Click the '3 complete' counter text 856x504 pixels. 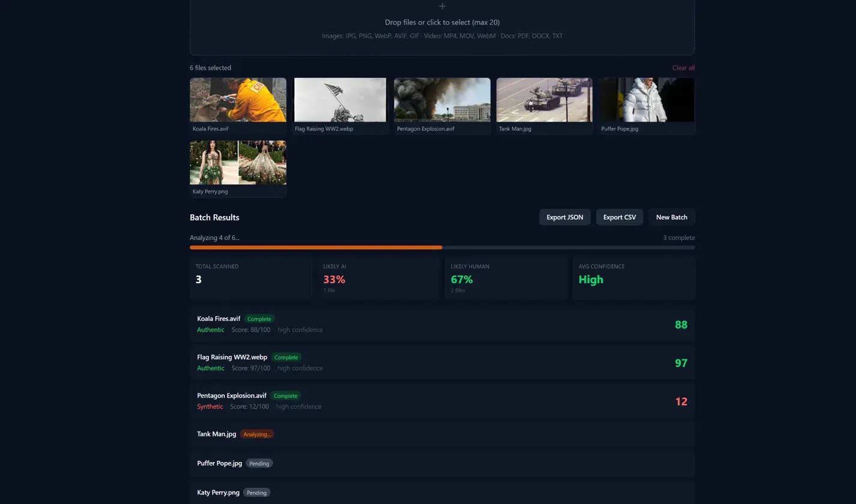pos(679,238)
